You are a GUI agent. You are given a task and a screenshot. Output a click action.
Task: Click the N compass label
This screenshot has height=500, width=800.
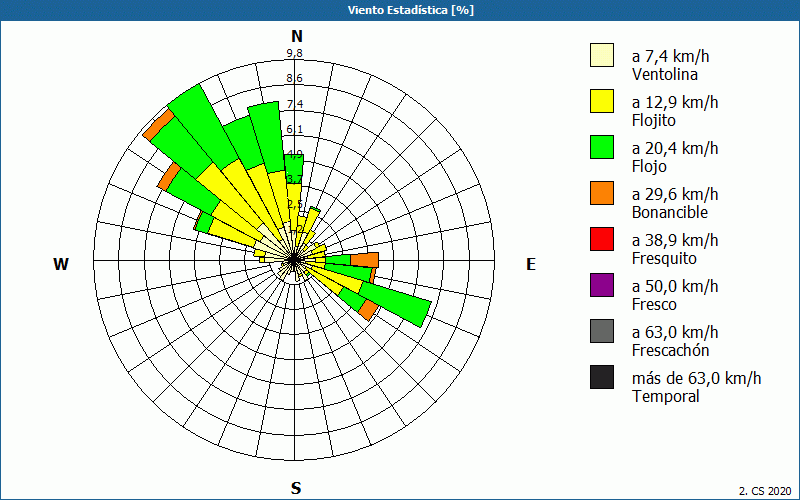click(x=297, y=36)
